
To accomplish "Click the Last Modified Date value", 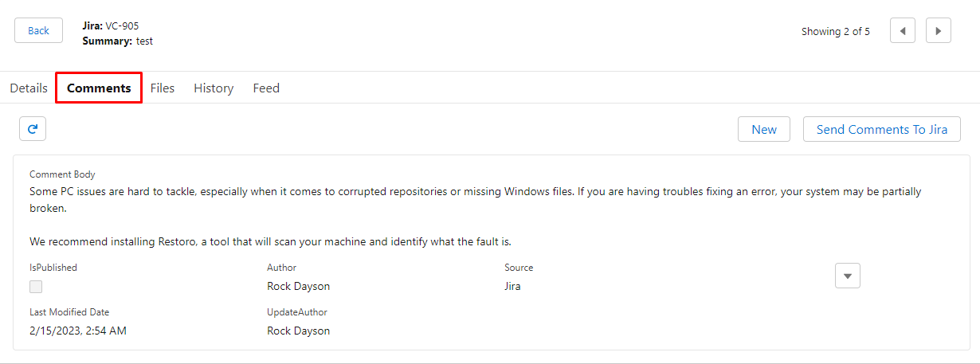I will [78, 331].
